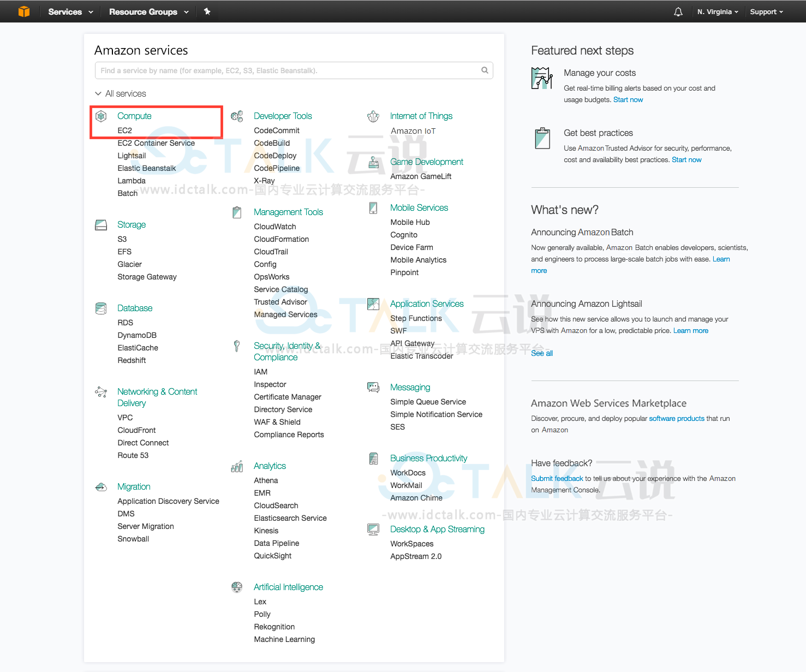Open the Resource Groups dropdown

149,11
